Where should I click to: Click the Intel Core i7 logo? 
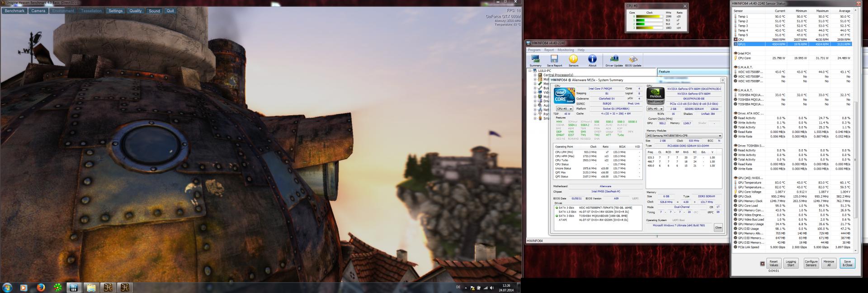(x=564, y=95)
